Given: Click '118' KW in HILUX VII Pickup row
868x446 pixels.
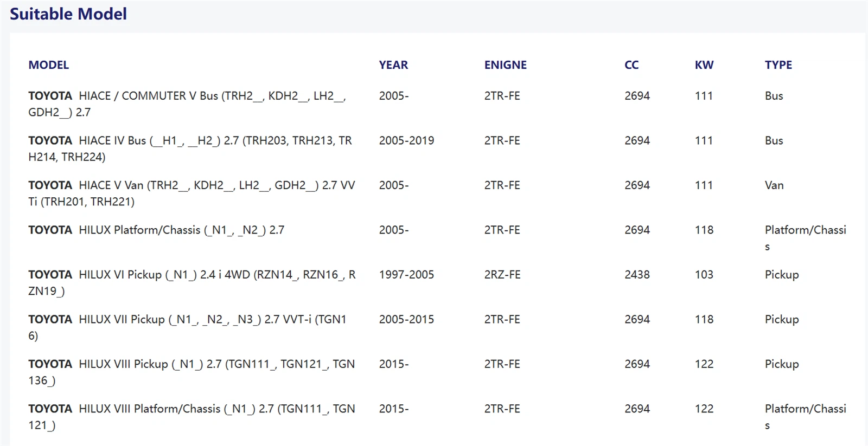Looking at the screenshot, I should (x=704, y=319).
